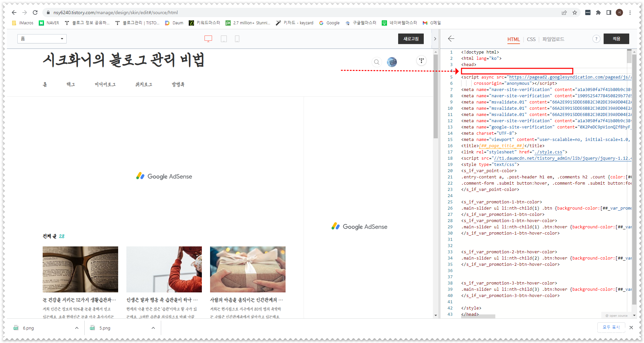
Task: Switch to the HTML tab
Action: point(513,39)
